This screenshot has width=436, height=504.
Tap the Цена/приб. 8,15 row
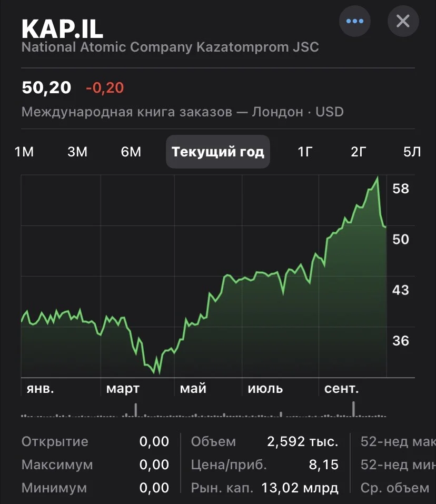tap(264, 465)
